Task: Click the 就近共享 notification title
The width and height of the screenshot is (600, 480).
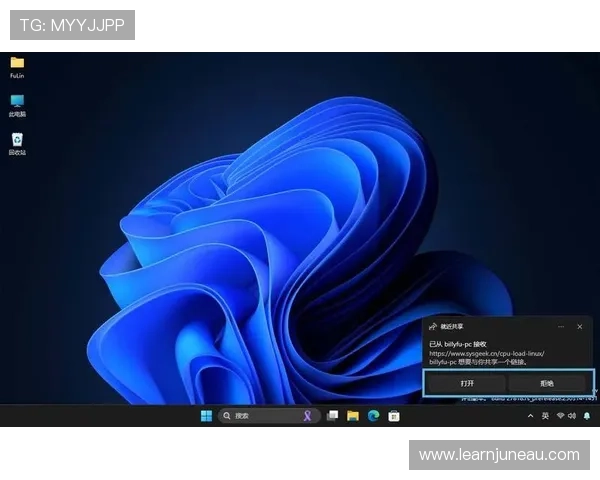Action: click(x=455, y=326)
